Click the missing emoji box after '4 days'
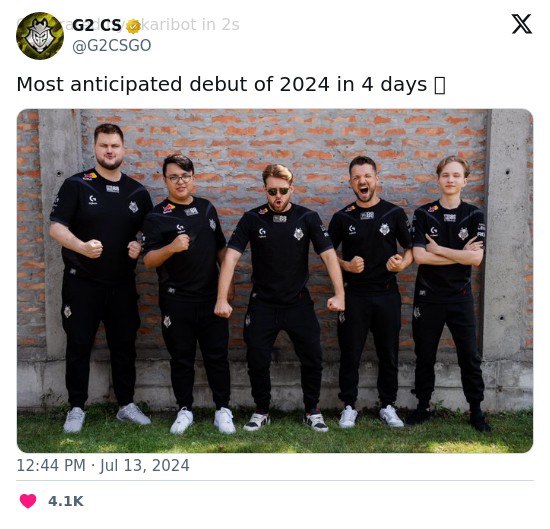The image size is (550, 529). (x=440, y=85)
